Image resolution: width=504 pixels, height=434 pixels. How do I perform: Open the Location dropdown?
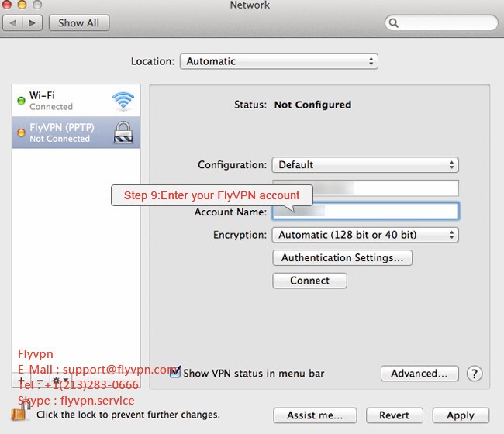tap(278, 61)
